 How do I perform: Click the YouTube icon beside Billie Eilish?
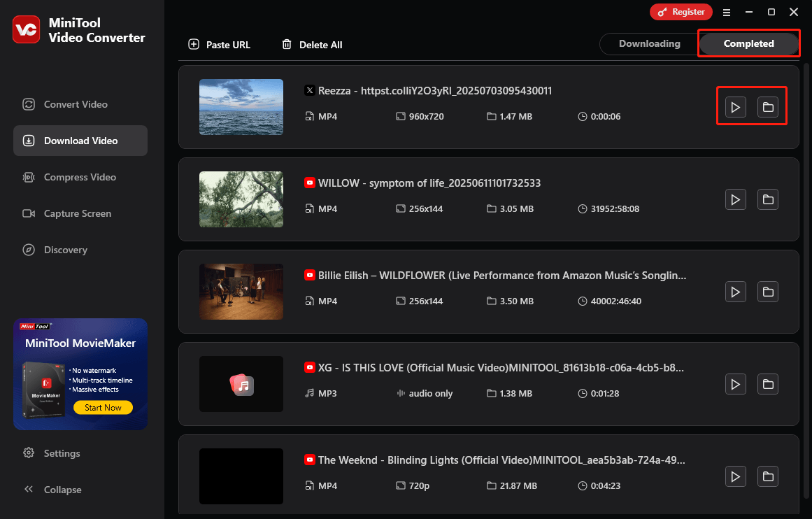[x=310, y=274]
